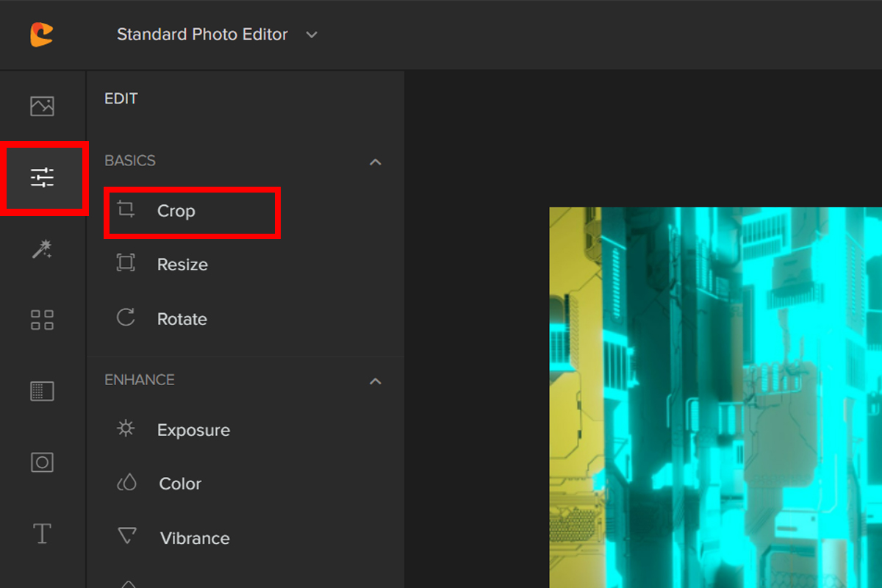Collapse the Enhance section chevron
This screenshot has width=882, height=588.
(x=376, y=381)
